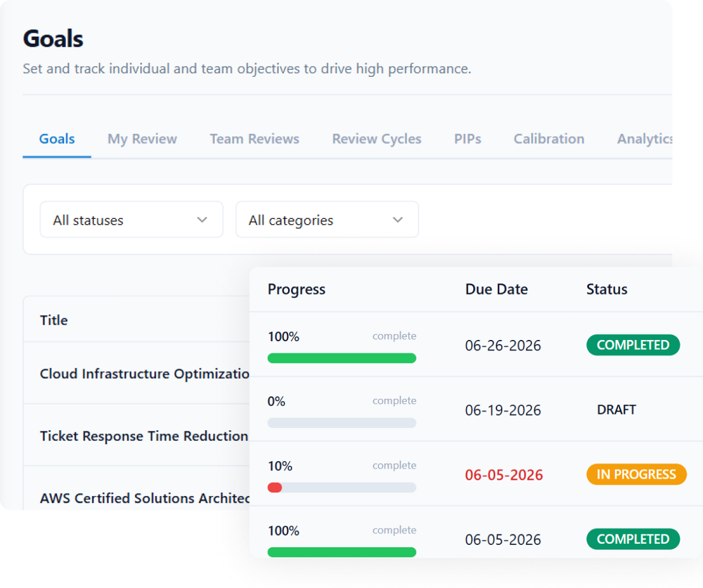
Task: Click the Title column header
Action: [x=54, y=320]
